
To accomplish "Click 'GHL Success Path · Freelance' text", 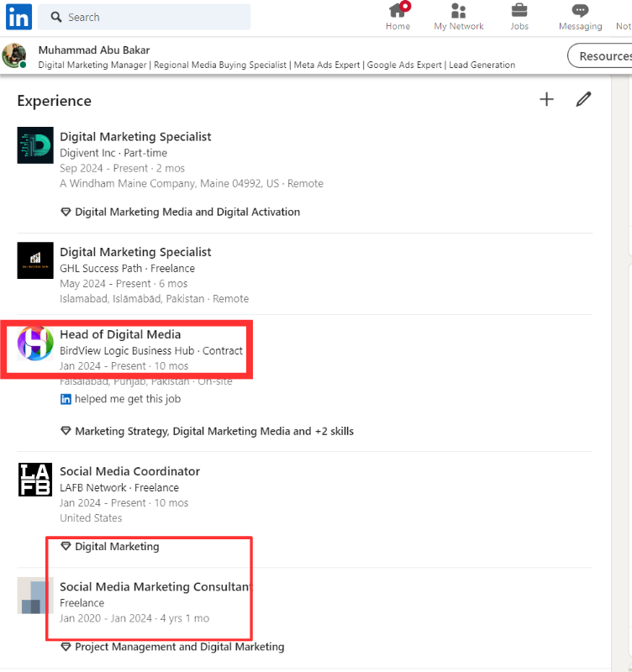I will (128, 268).
